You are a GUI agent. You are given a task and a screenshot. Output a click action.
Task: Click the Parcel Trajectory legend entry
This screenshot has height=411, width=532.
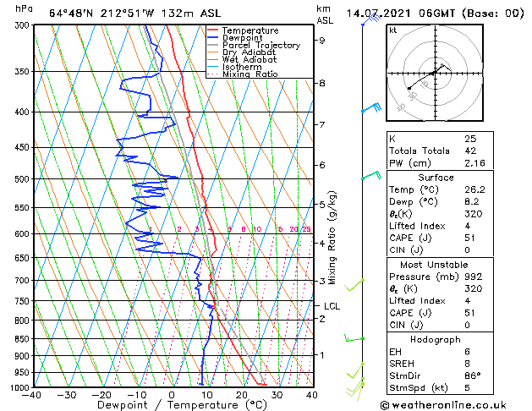point(254,45)
